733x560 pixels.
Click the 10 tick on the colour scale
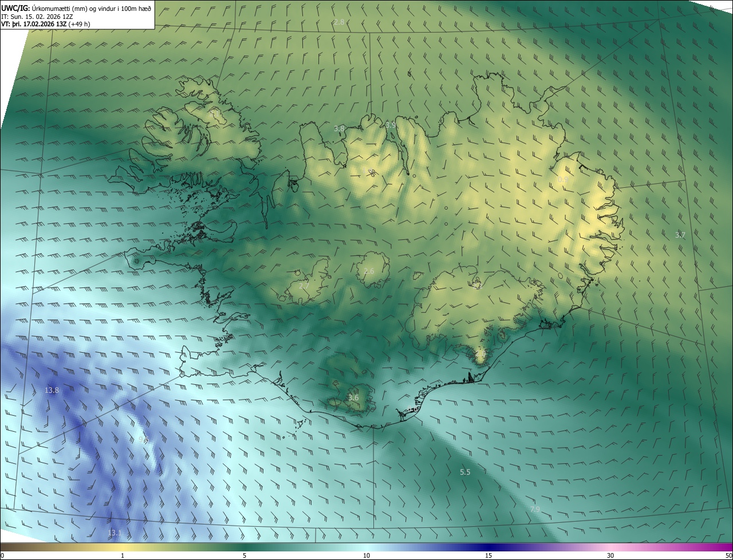[366, 555]
